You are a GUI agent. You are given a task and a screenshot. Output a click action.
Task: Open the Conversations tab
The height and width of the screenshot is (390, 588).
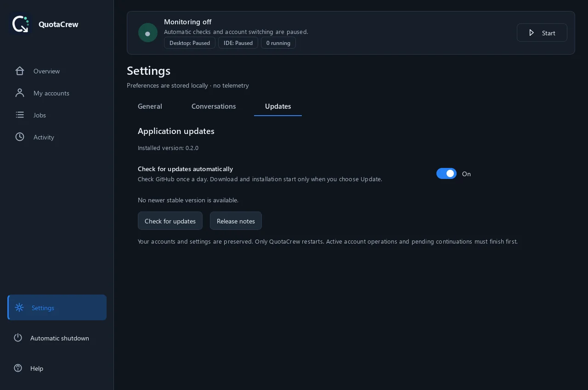point(214,106)
